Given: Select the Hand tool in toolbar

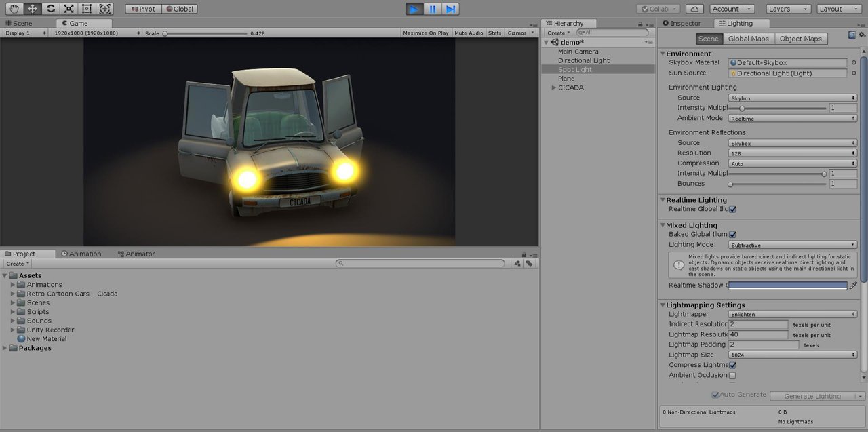Looking at the screenshot, I should pos(14,9).
